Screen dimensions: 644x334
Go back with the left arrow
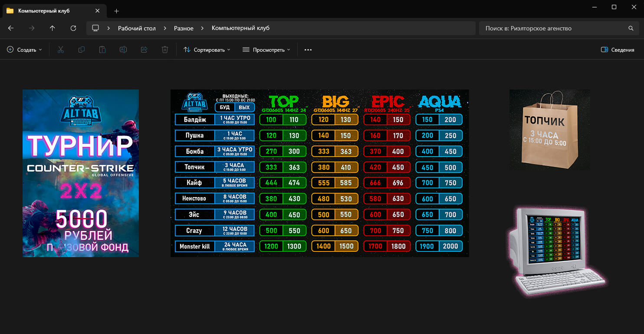(x=11, y=28)
